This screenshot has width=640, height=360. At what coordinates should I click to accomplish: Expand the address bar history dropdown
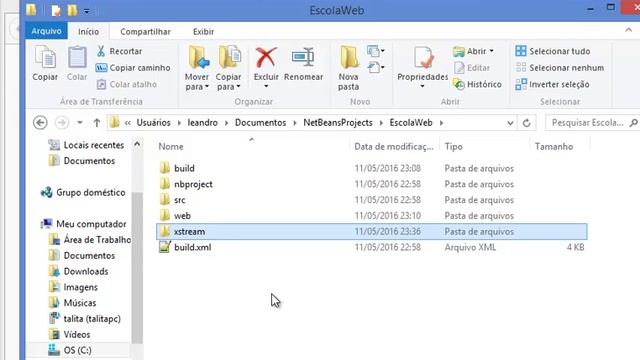click(510, 122)
